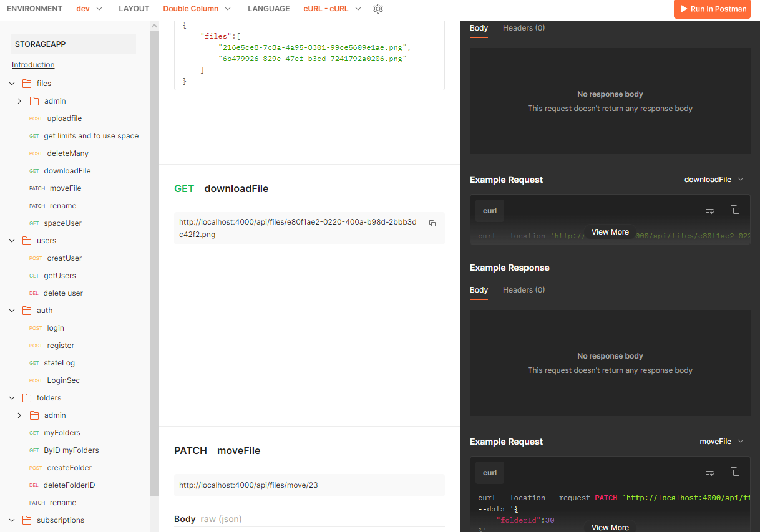Open the LAYOUT Double Column dropdown
Screen dimensions: 760x532
coord(197,9)
